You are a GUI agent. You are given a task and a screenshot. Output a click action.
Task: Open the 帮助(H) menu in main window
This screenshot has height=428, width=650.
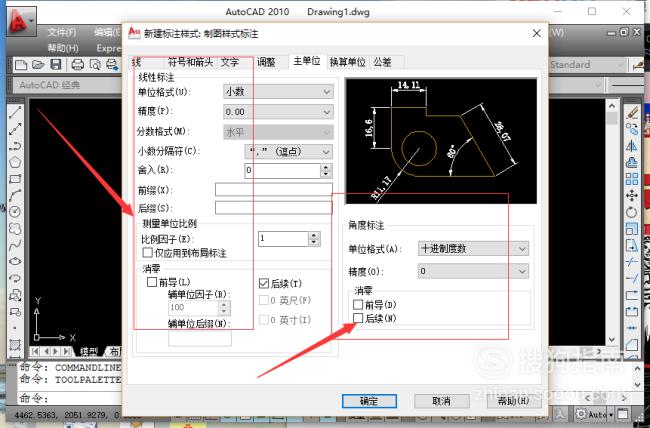[63, 48]
